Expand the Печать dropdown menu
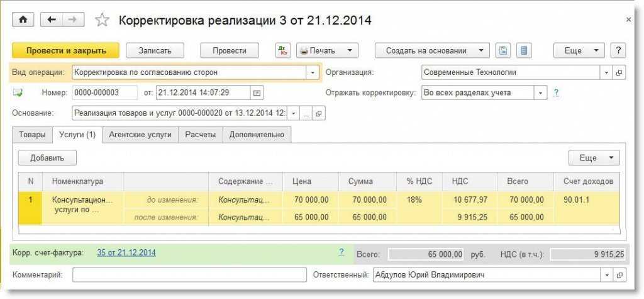Image resolution: width=644 pixels, height=299 pixels. (326, 51)
